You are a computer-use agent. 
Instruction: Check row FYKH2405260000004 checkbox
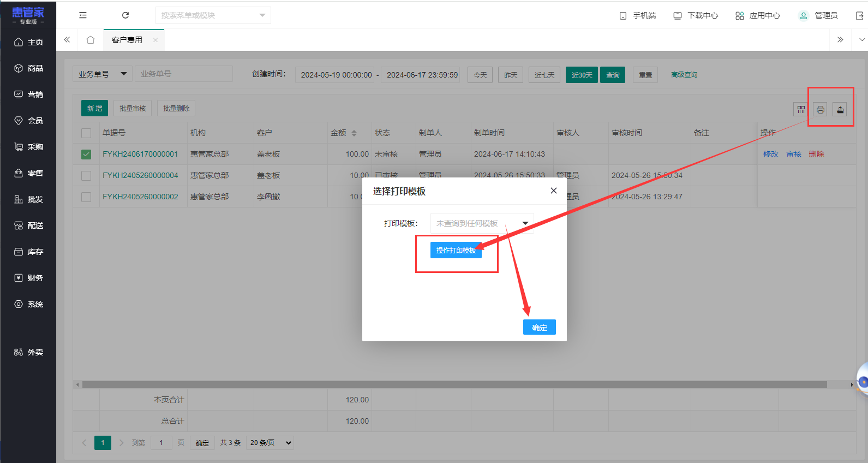coord(86,175)
